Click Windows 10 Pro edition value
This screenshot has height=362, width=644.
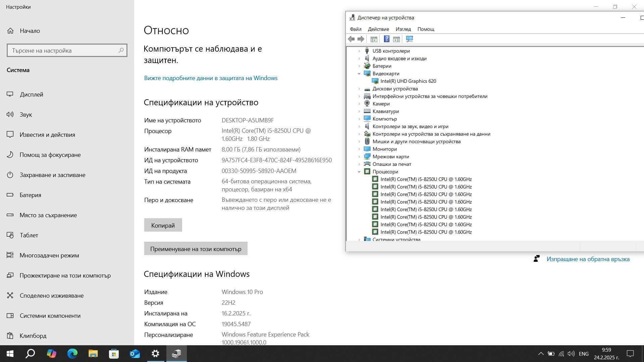pyautogui.click(x=242, y=292)
